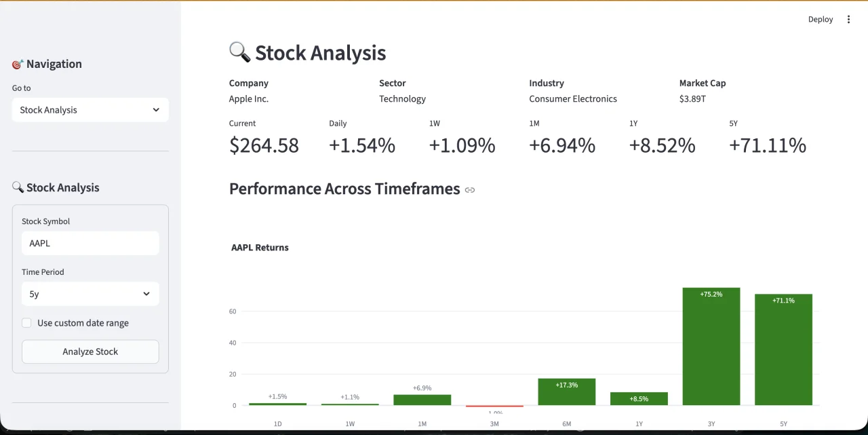Open the Go to navigation dropdown
868x435 pixels.
(90, 110)
